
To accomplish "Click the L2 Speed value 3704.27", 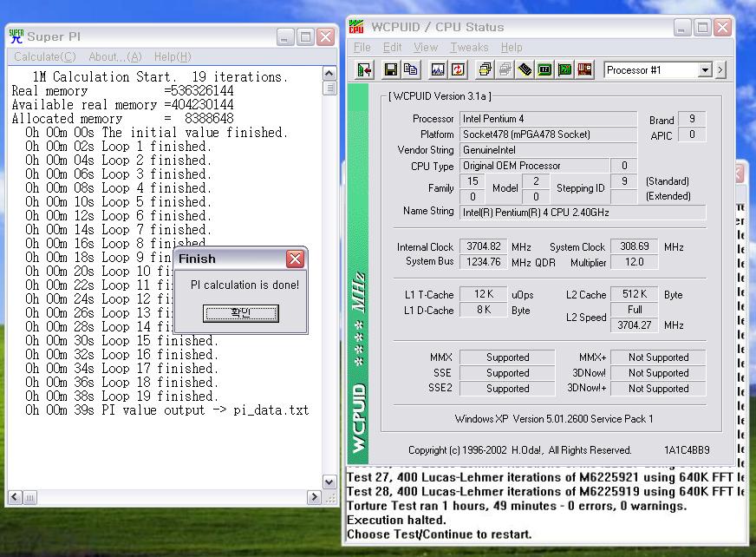I will (x=634, y=325).
